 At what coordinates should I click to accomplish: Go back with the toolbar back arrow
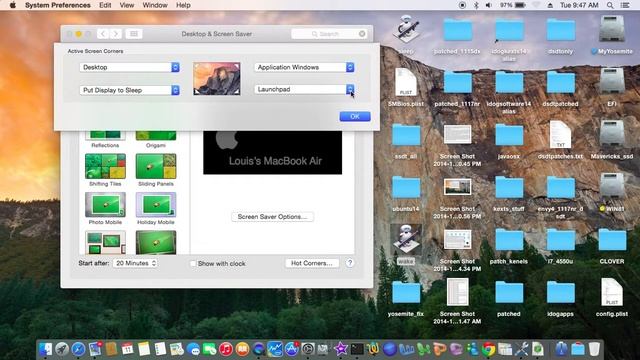103,34
